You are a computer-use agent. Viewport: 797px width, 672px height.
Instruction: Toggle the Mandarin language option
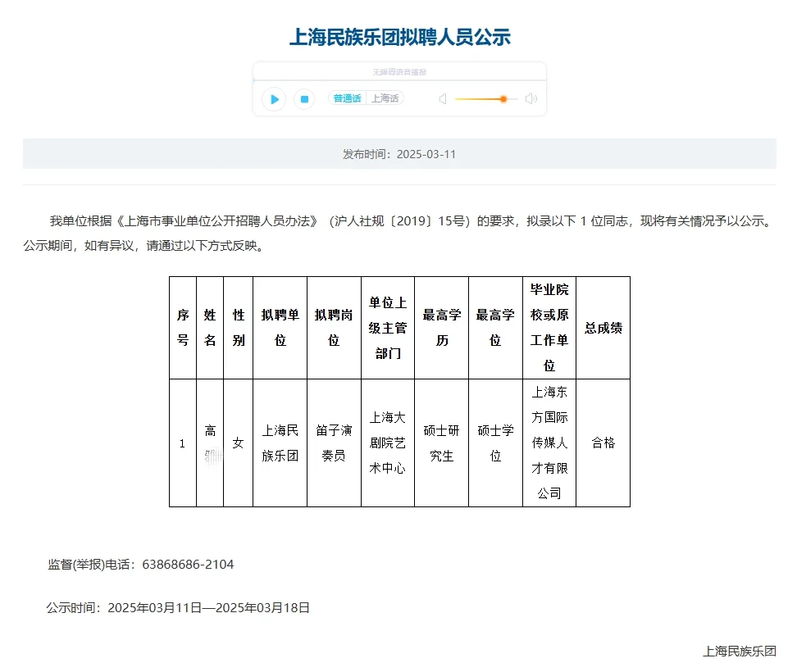(x=346, y=98)
